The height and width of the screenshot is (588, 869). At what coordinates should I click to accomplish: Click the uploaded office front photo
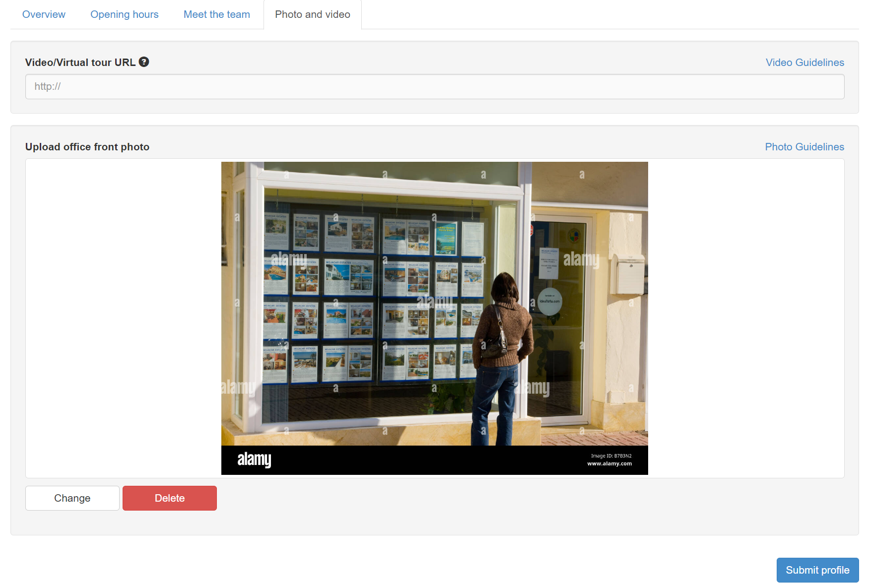click(435, 318)
